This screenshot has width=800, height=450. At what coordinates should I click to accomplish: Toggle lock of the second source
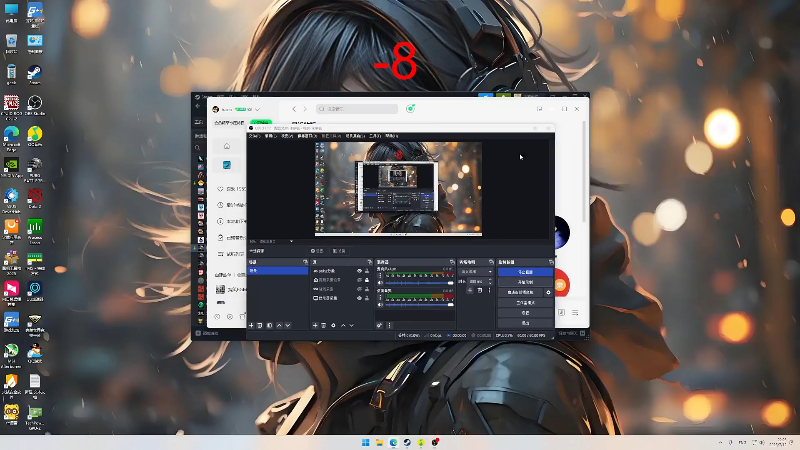click(367, 280)
